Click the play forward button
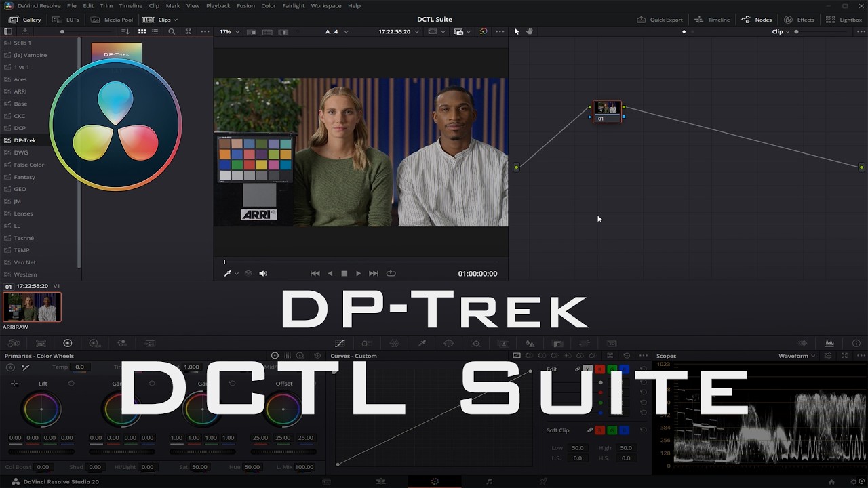This screenshot has height=488, width=868. point(359,273)
